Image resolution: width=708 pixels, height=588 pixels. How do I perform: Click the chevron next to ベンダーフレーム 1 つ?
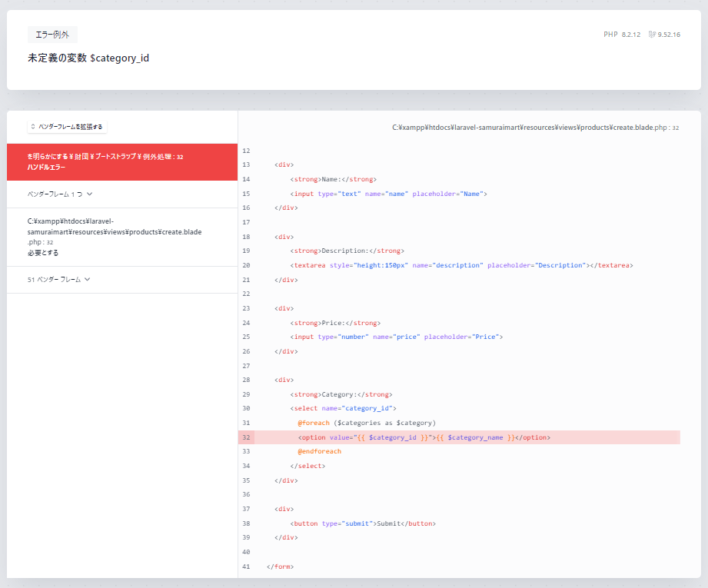click(90, 194)
